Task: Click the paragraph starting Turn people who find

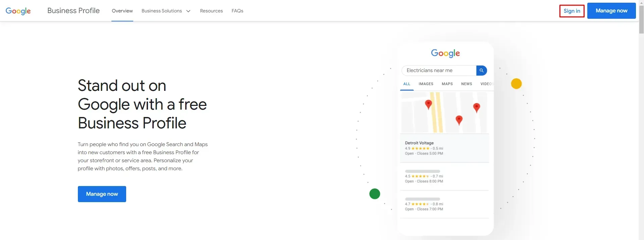Action: click(x=143, y=157)
